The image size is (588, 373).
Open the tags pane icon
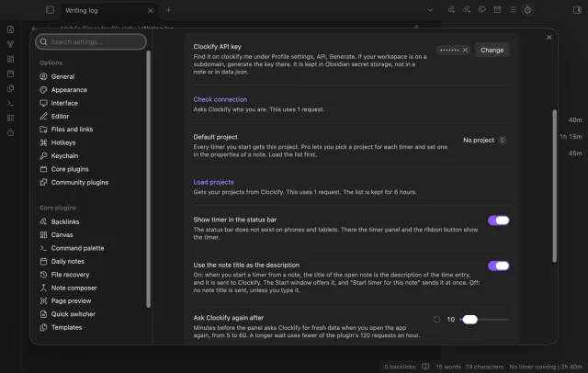click(x=481, y=10)
